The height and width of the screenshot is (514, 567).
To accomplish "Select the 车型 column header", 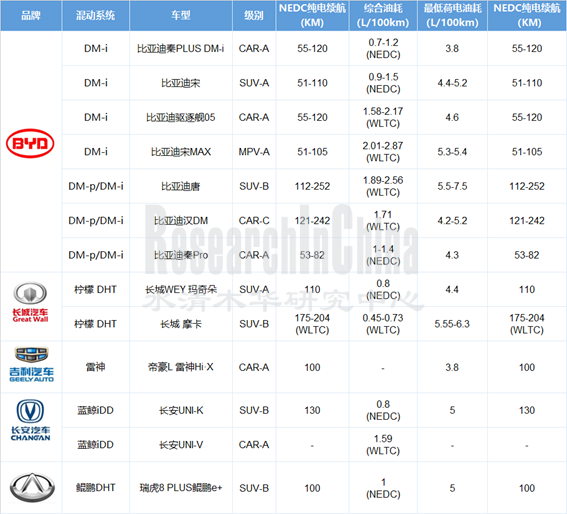I will 181,16.
